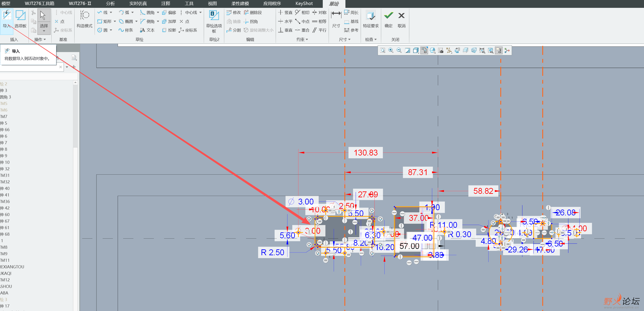The width and height of the screenshot is (644, 311).
Task: Select the 130.83 dimension value
Action: [x=365, y=153]
